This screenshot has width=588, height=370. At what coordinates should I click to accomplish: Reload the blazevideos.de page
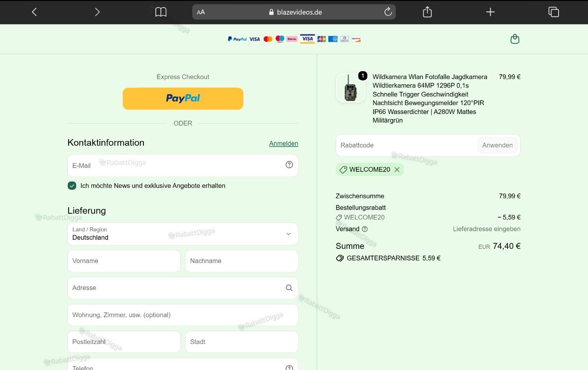pyautogui.click(x=388, y=12)
